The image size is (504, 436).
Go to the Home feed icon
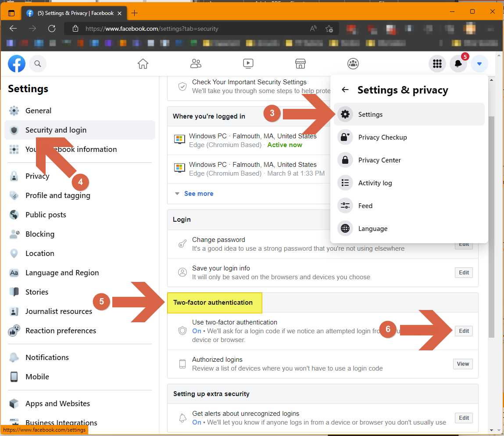tap(143, 64)
